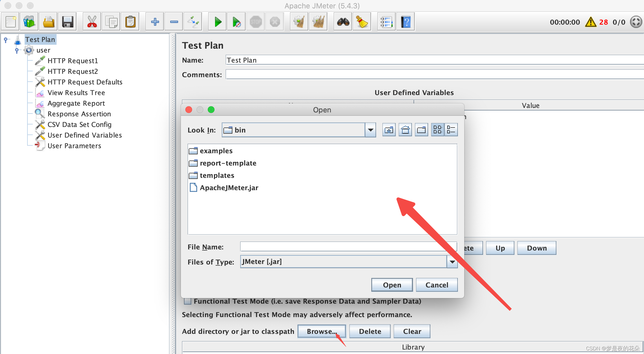Click the File Name input field
Screen dimensions: 644x354
[349, 247]
